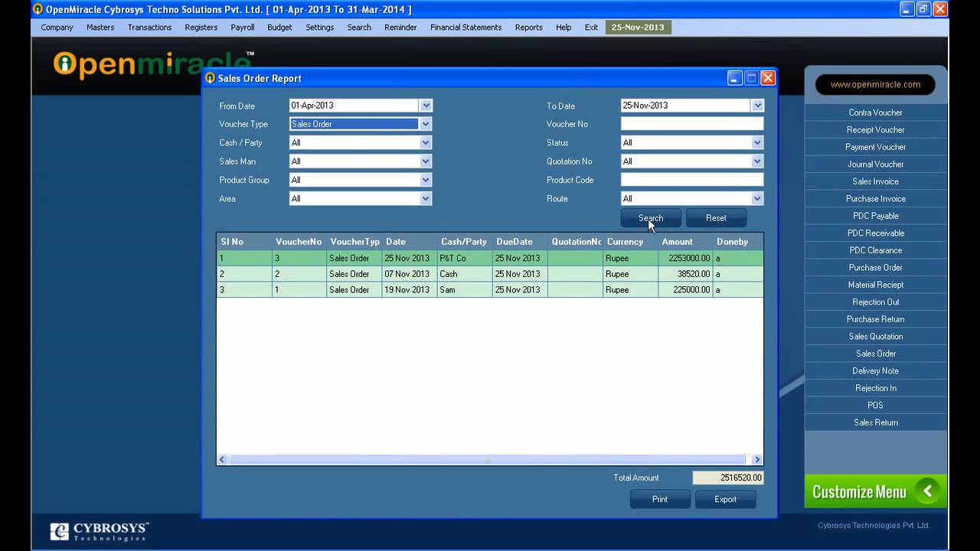This screenshot has height=551, width=980.
Task: Open the Sales Man dropdown
Action: pyautogui.click(x=426, y=161)
